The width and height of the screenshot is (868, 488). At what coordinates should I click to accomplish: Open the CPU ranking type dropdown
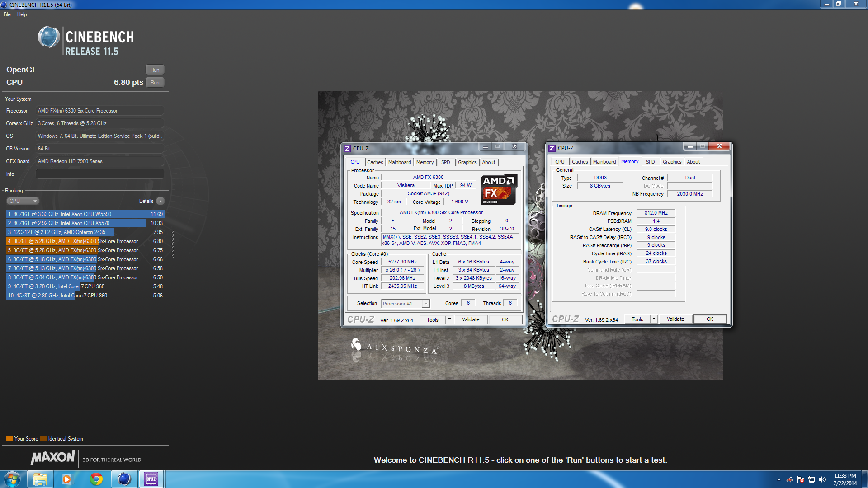pyautogui.click(x=23, y=201)
